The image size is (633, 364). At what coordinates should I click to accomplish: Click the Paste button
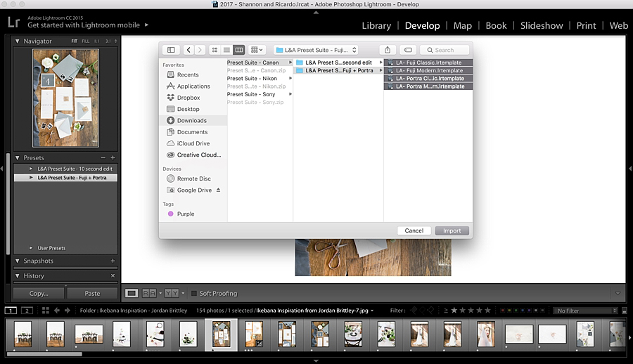point(92,294)
